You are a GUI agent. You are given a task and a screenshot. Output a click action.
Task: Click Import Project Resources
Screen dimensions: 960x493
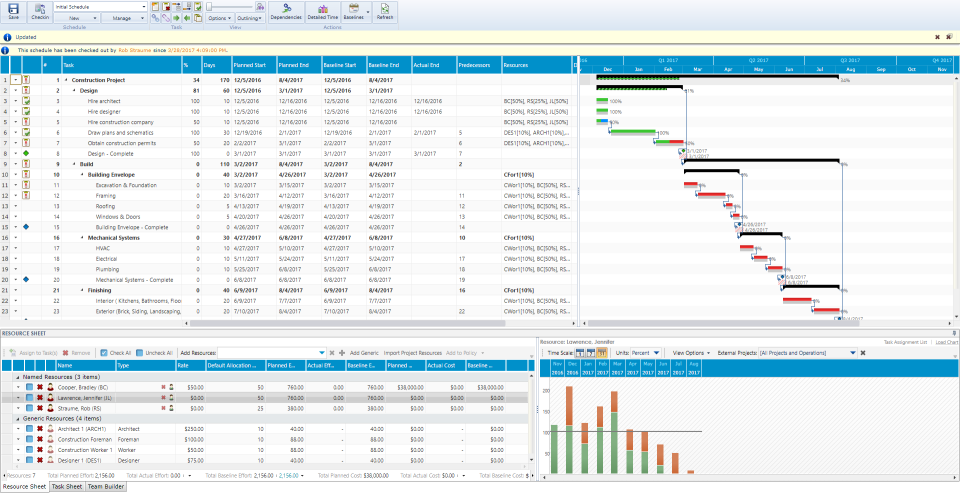[413, 353]
